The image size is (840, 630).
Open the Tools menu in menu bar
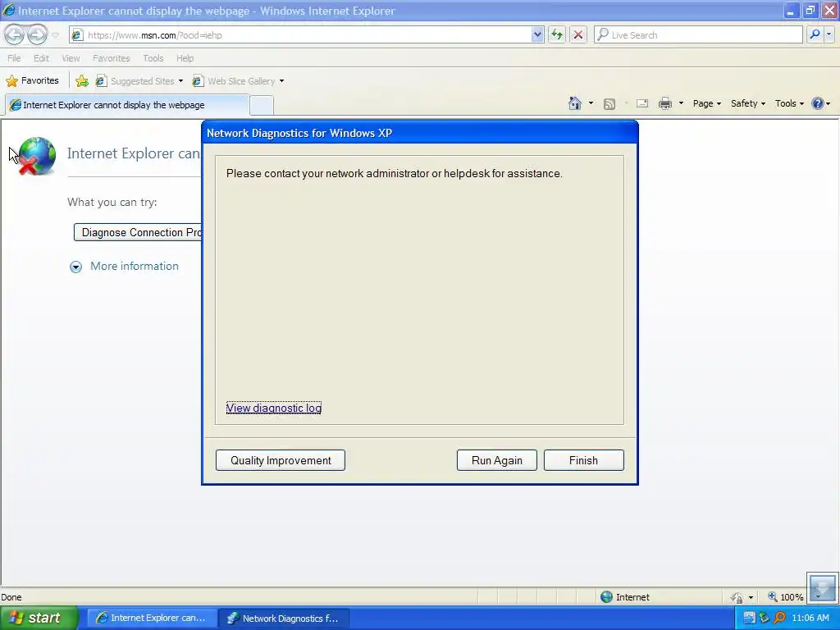coord(153,58)
